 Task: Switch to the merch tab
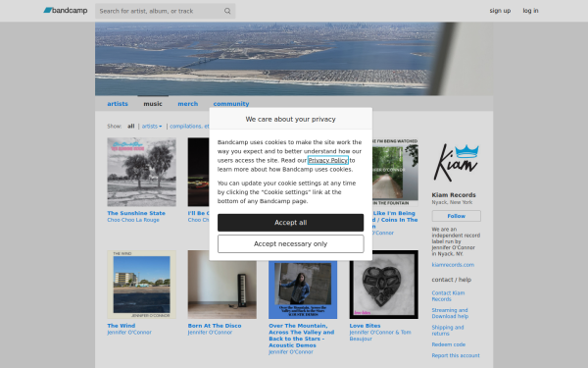tap(187, 104)
